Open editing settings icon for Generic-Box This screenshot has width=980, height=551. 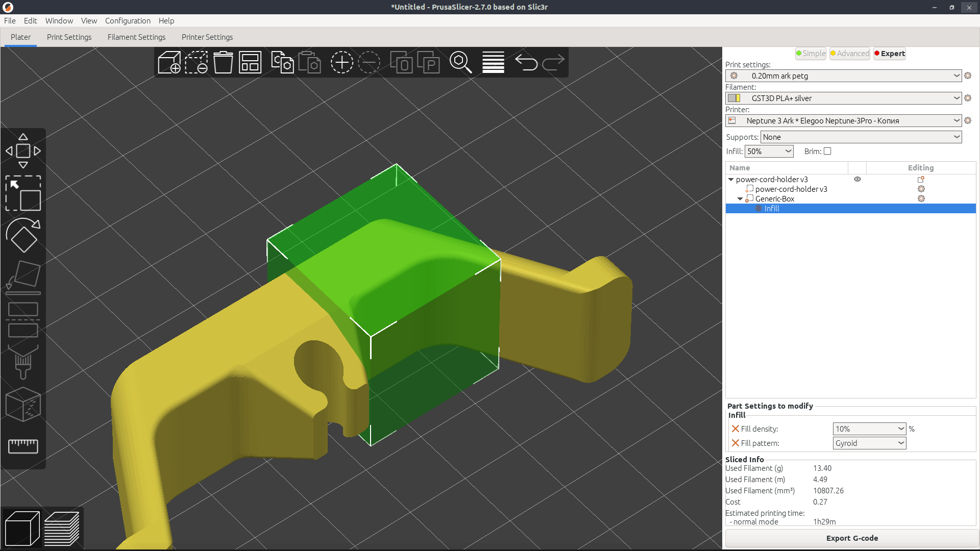click(921, 199)
